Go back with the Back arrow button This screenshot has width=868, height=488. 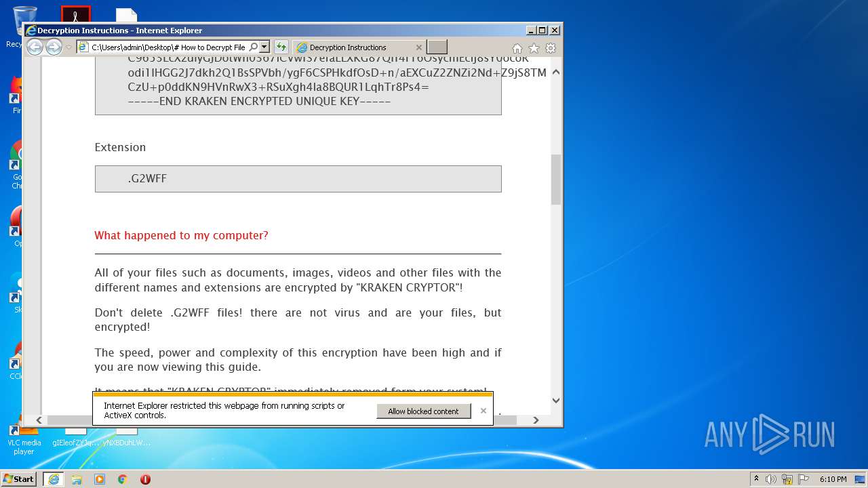click(x=35, y=47)
